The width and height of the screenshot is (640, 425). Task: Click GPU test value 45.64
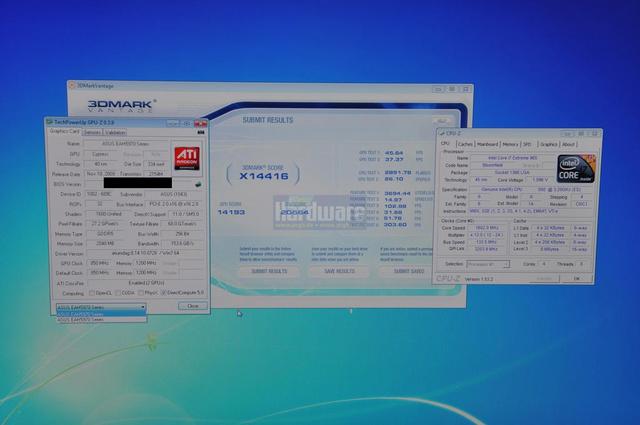pyautogui.click(x=393, y=153)
